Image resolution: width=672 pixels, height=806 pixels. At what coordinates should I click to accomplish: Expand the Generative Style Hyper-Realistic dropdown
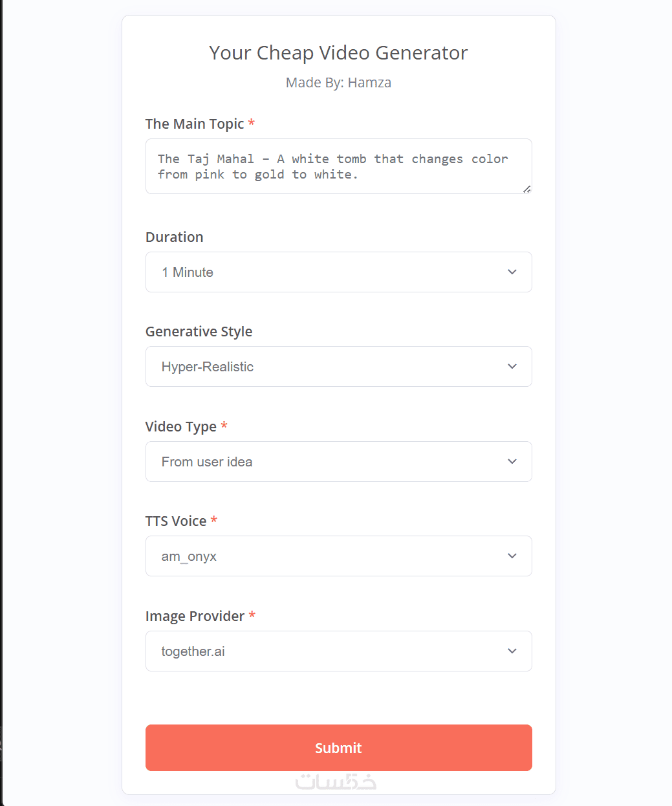click(x=338, y=367)
